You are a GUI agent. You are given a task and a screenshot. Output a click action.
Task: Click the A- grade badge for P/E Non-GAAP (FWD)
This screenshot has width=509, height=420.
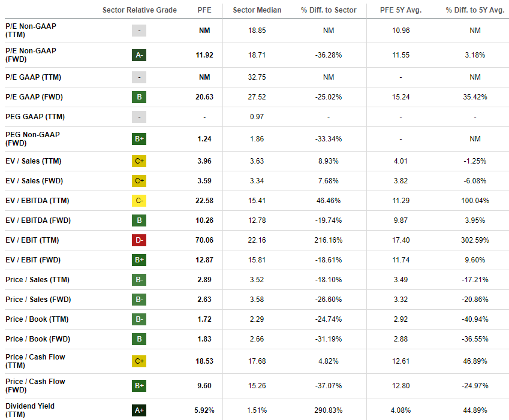tap(139, 55)
